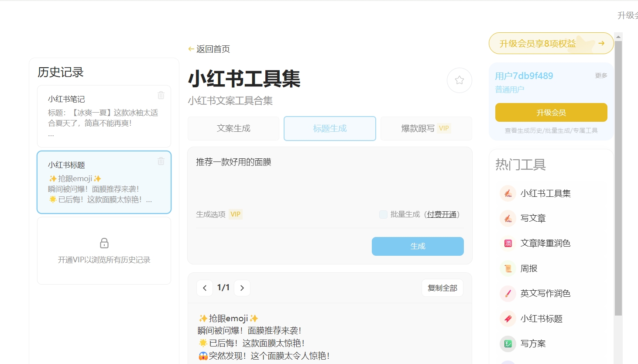Switch to the 文案生成 tab
This screenshot has width=638, height=364.
(x=233, y=128)
